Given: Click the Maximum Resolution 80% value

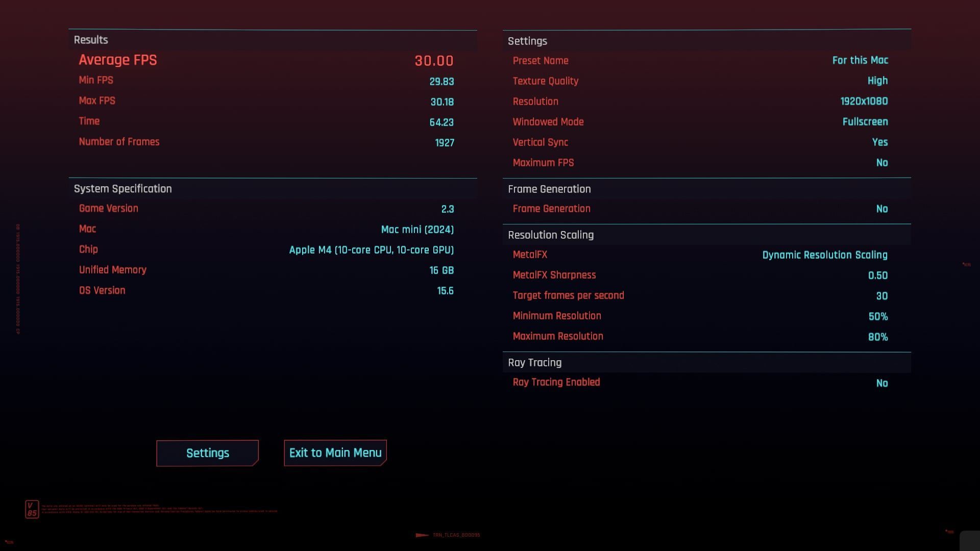Looking at the screenshot, I should coord(877,337).
